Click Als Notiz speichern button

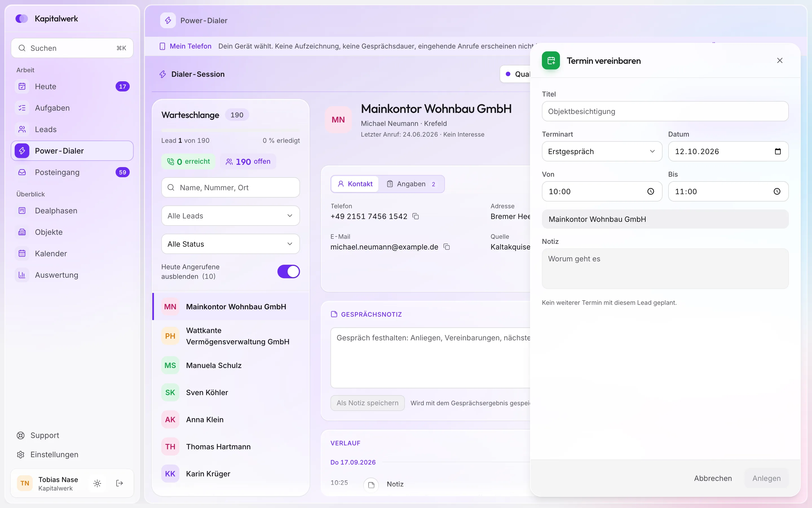click(x=367, y=403)
